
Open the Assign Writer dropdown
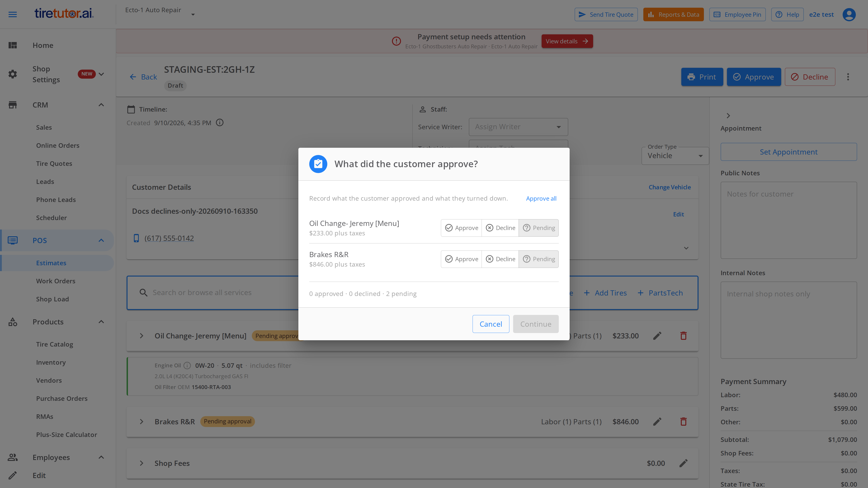(518, 127)
